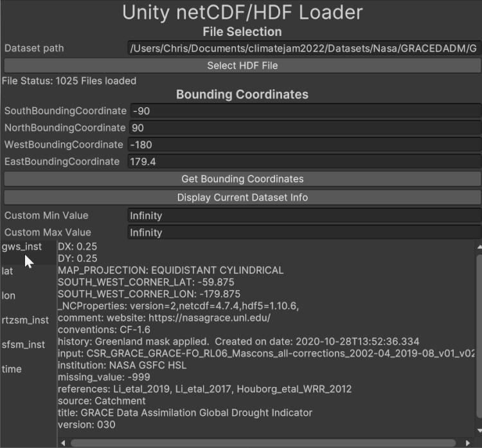Click the 'MAP_PROJECTION: EQUIDISTANT CYLINDRICAL' line
The width and height of the screenshot is (482, 448).
coord(170,270)
